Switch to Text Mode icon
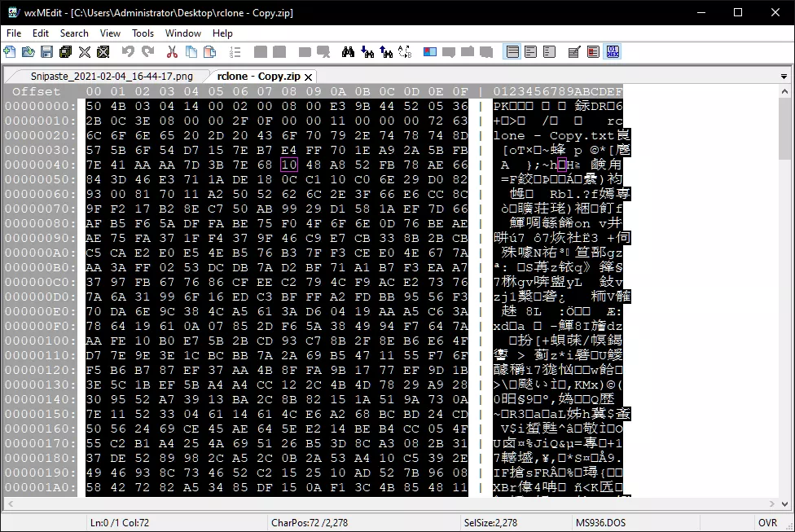 pos(574,51)
